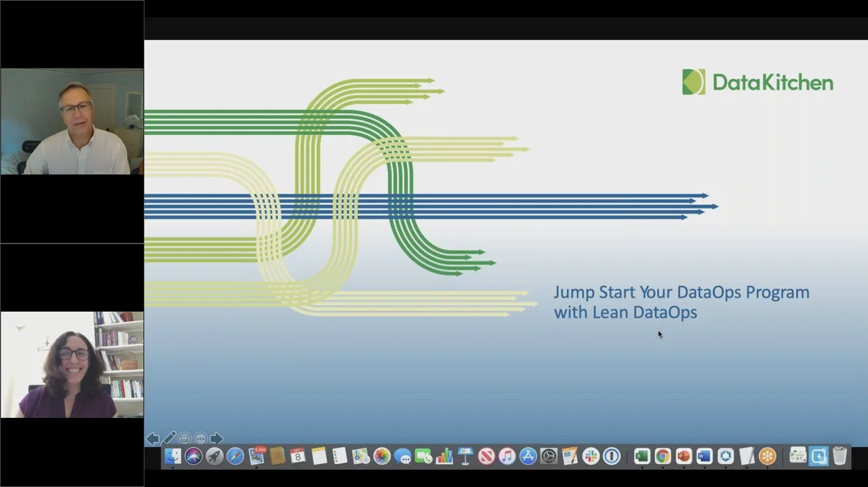
Task: Open the documents stack in Dock
Action: pos(798,456)
